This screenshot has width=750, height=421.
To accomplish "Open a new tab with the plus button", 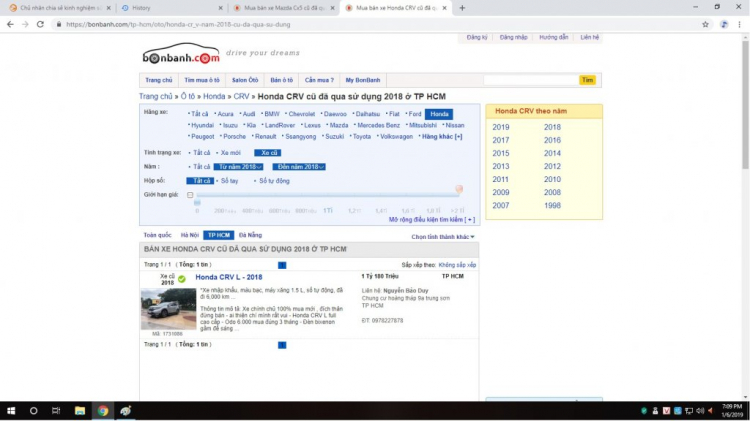I will pos(462,8).
